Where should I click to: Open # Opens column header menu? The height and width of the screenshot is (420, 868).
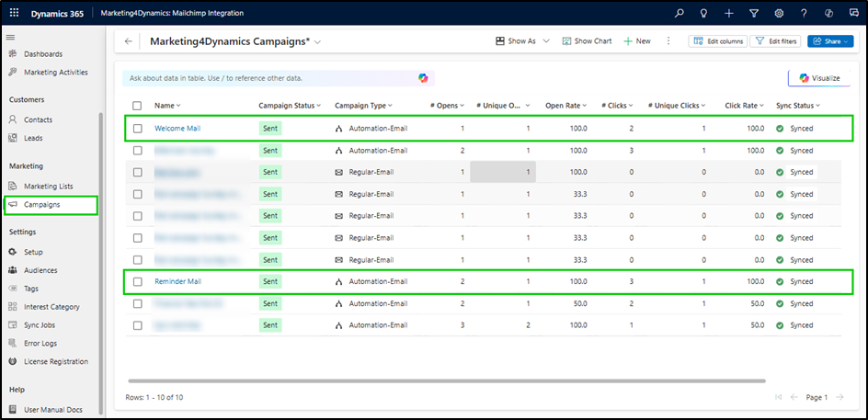[447, 106]
